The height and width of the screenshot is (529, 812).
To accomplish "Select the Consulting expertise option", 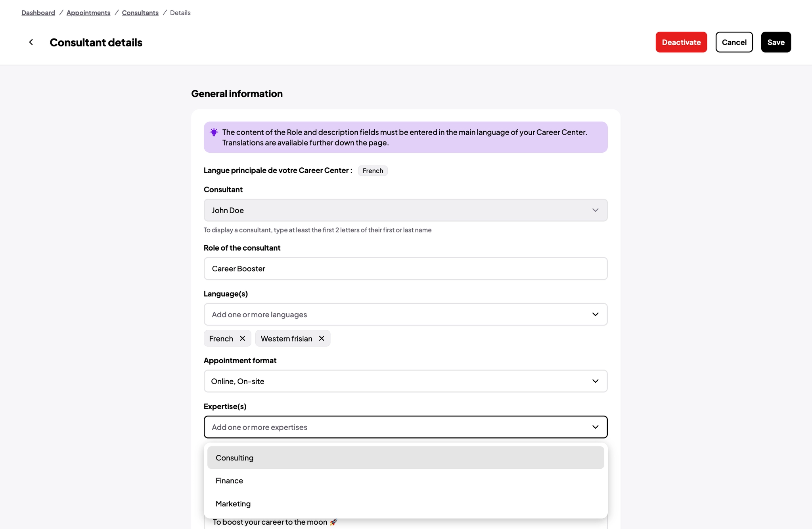I will [x=406, y=458].
